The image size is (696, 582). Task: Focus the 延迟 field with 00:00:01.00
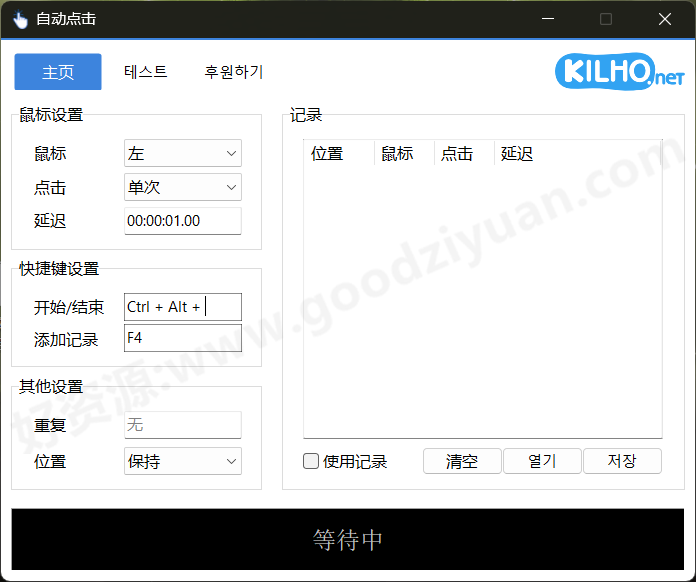(183, 221)
